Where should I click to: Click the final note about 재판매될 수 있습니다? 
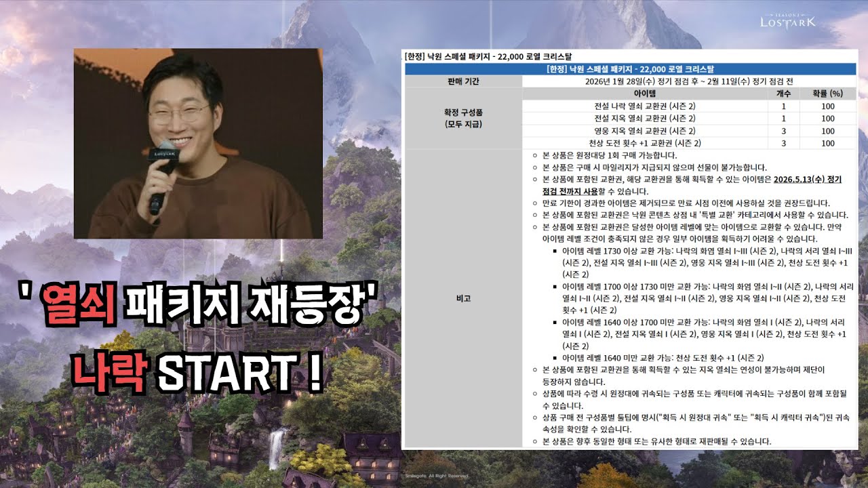coord(656,441)
